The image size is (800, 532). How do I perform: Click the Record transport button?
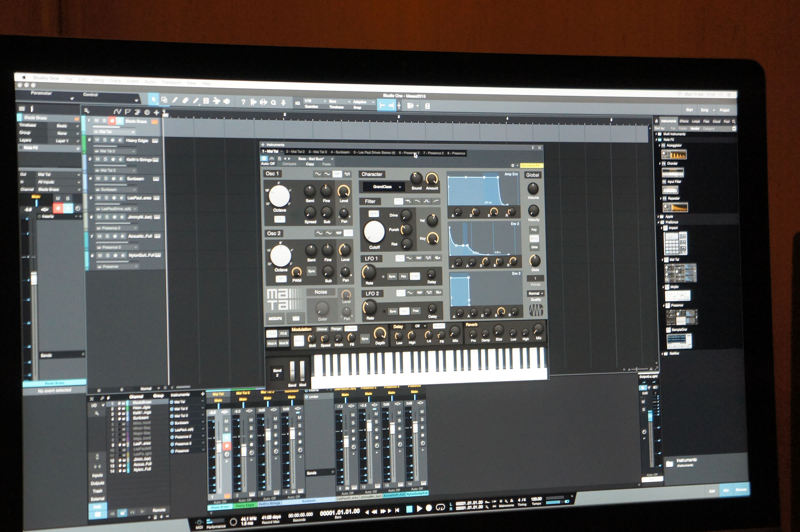point(429,508)
